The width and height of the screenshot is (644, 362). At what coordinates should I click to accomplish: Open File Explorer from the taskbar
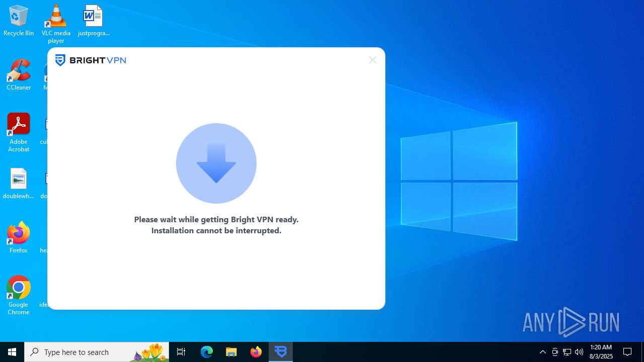(x=231, y=352)
